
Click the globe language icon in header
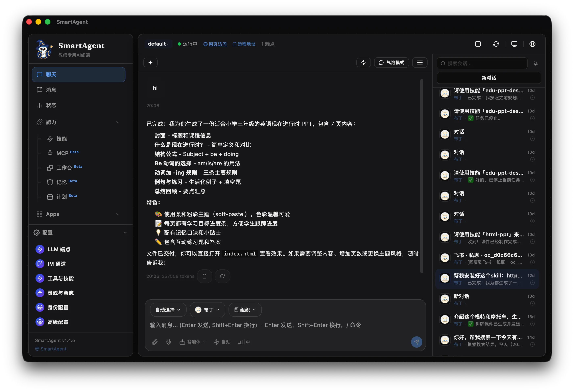pyautogui.click(x=532, y=44)
